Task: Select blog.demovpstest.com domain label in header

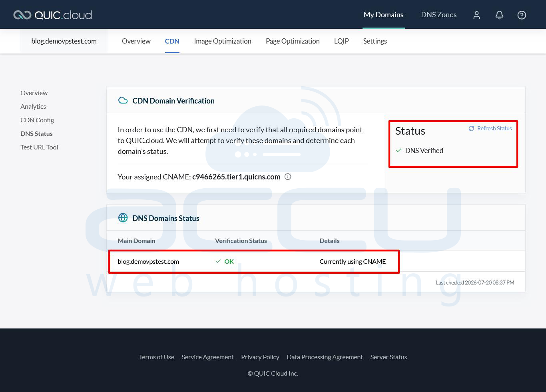Action: pos(64,41)
